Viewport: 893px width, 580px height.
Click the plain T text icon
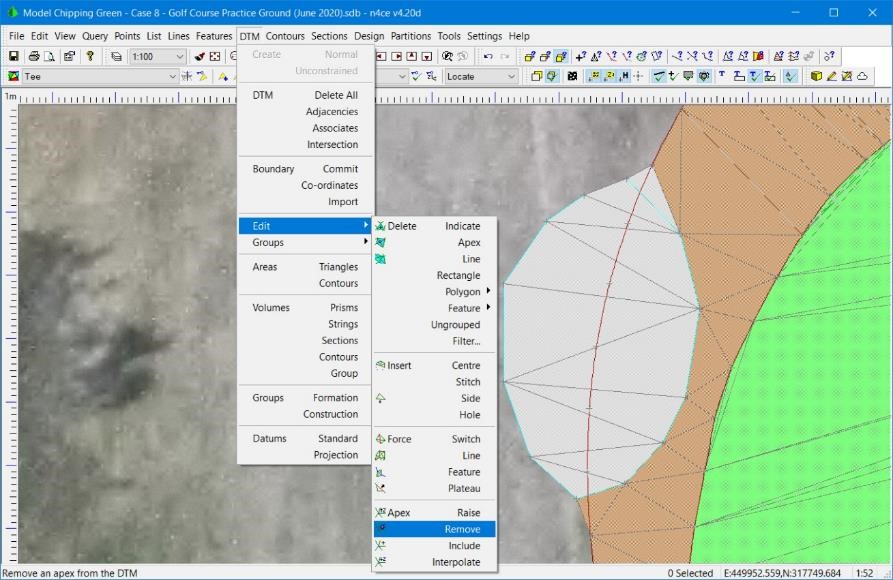tap(722, 75)
